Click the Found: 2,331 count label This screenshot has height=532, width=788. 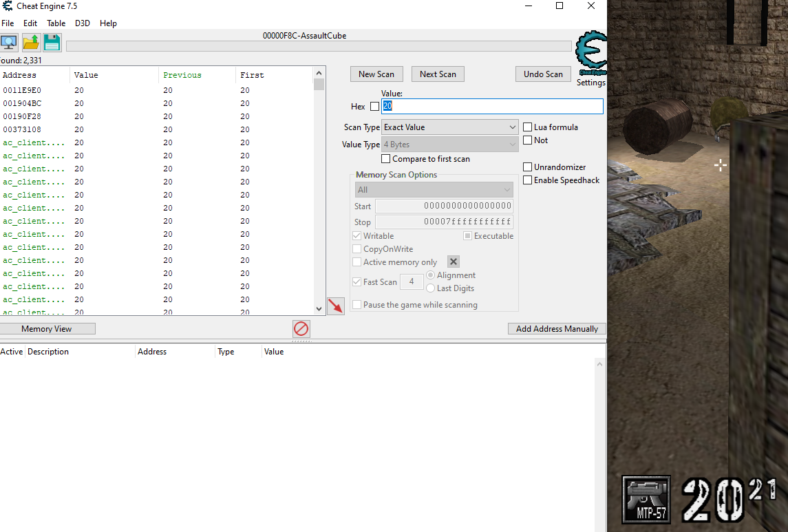[21, 61]
